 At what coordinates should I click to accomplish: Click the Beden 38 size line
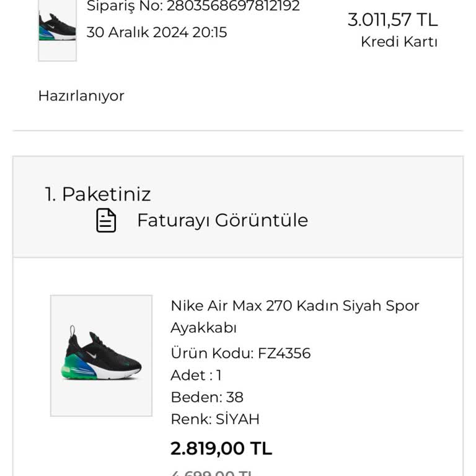click(x=207, y=397)
